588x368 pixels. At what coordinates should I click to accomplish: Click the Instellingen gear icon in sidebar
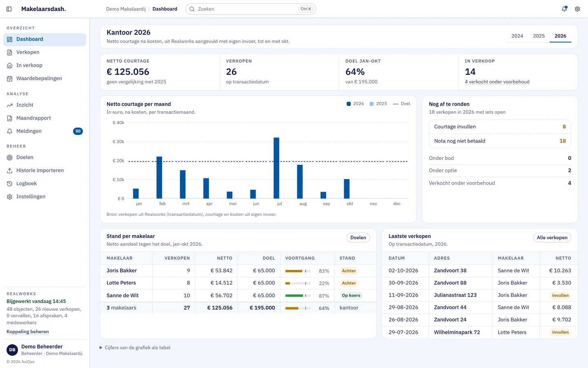click(x=10, y=197)
